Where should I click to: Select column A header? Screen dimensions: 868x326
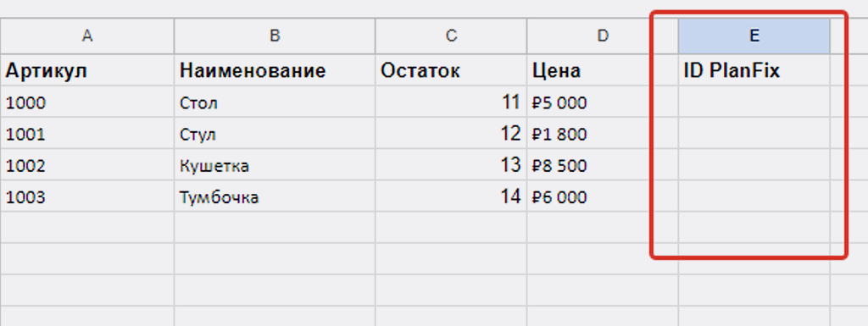87,36
